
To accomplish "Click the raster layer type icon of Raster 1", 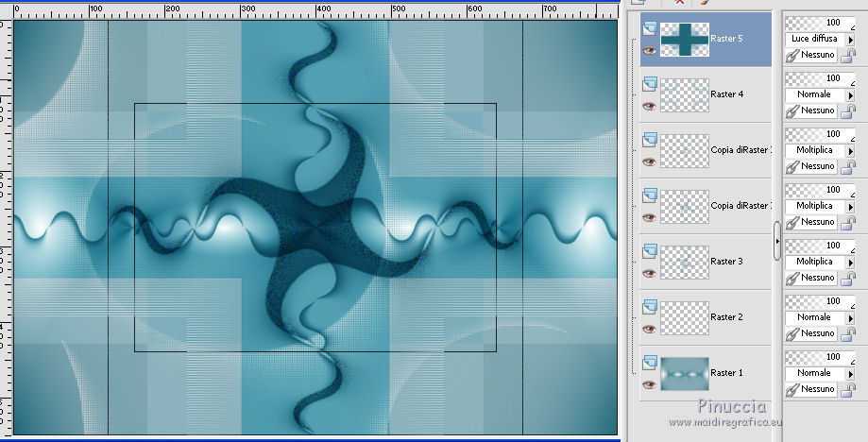I will (649, 363).
